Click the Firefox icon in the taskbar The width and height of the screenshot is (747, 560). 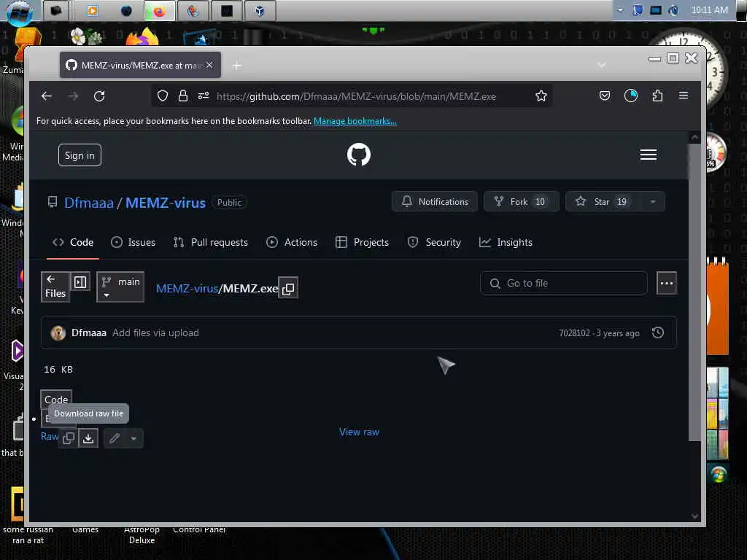click(x=159, y=11)
